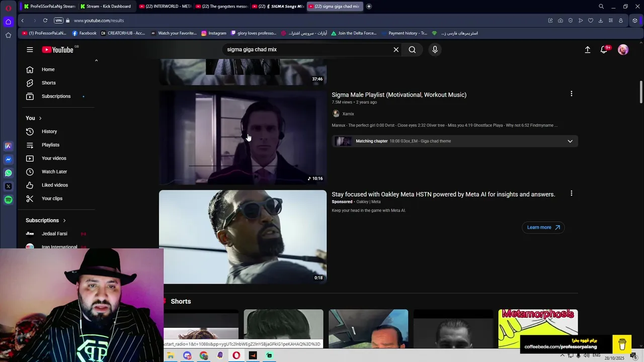
Task: Add page to bookmarks heart icon
Action: point(591,21)
